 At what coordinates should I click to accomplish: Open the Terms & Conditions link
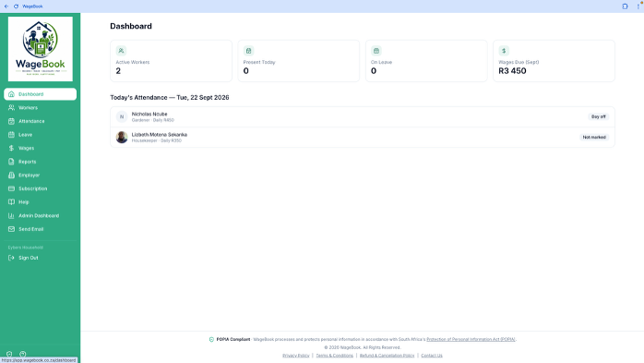pyautogui.click(x=334, y=356)
